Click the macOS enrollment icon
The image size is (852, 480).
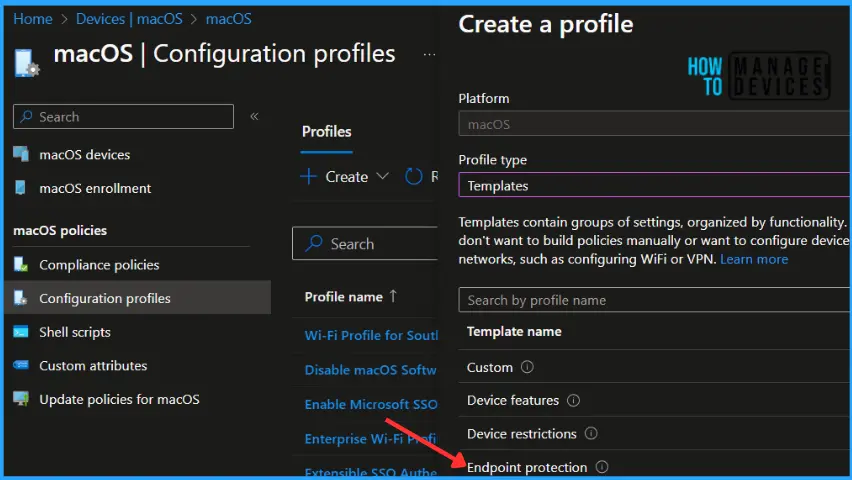click(21, 188)
